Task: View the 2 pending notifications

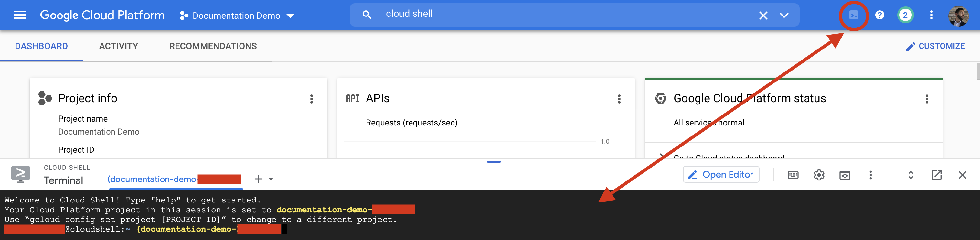Action: click(x=905, y=15)
